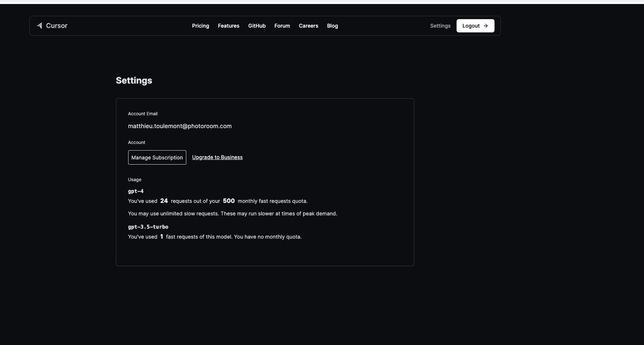This screenshot has height=345, width=644.
Task: Click the Manage Subscription button
Action: coord(157,157)
